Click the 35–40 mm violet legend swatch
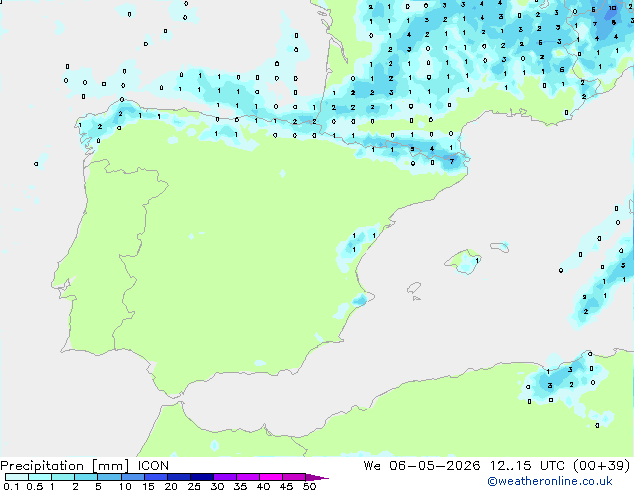Screen dimensions: 634x490 [x=247, y=477]
